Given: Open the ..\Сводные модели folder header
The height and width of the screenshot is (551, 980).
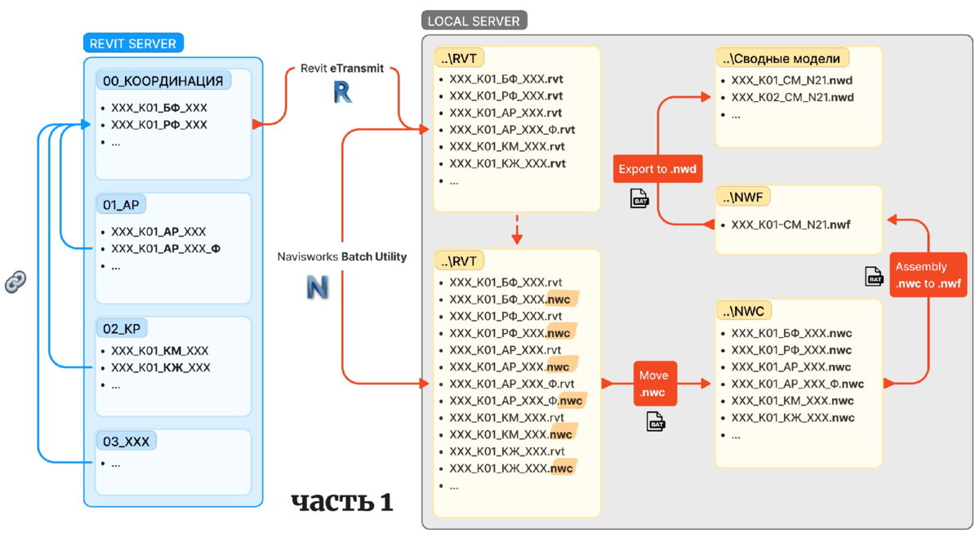Looking at the screenshot, I should pos(782,58).
